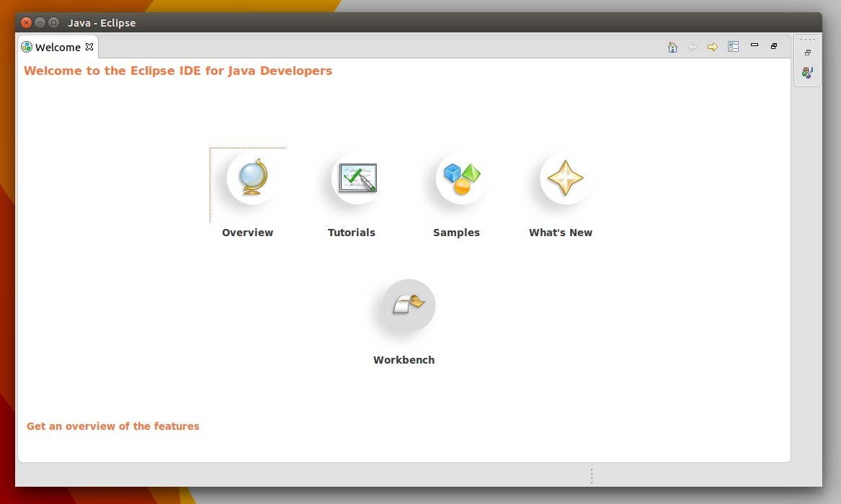Click the Welcome Home icon
Image resolution: width=841 pixels, height=504 pixels.
tap(672, 46)
